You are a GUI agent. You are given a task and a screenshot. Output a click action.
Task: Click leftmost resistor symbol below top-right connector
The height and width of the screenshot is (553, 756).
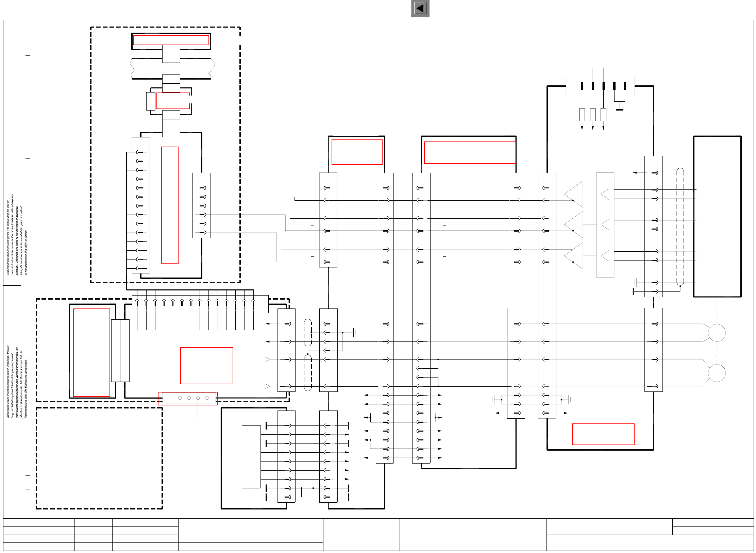tap(582, 115)
